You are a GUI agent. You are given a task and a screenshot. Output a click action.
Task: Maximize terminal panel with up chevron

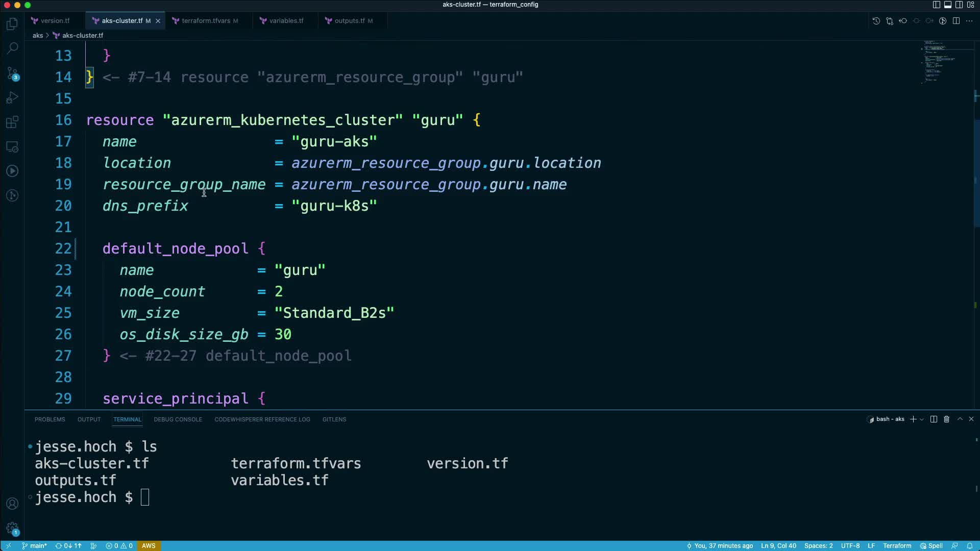pos(960,419)
